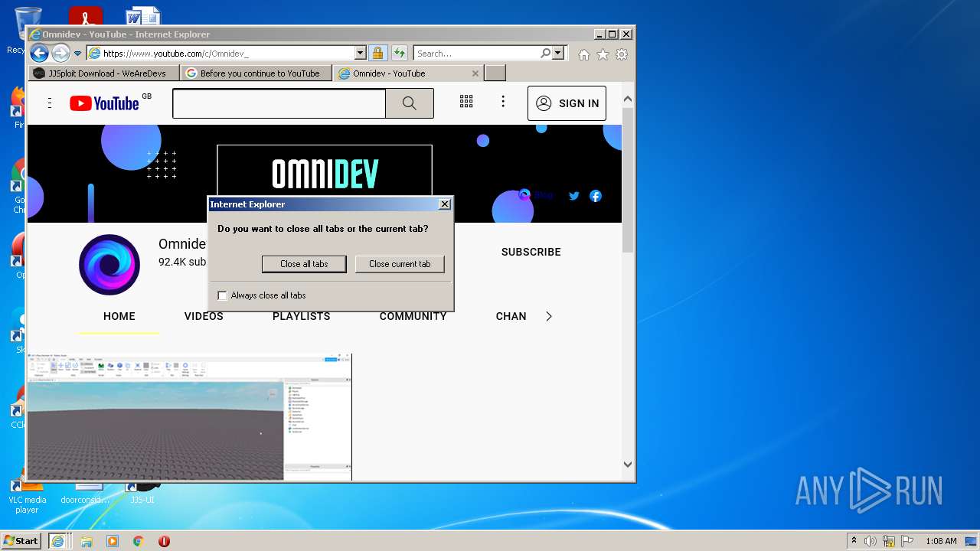Image resolution: width=980 pixels, height=551 pixels.
Task: Close the Internet Explorer dialog with X
Action: click(x=444, y=204)
